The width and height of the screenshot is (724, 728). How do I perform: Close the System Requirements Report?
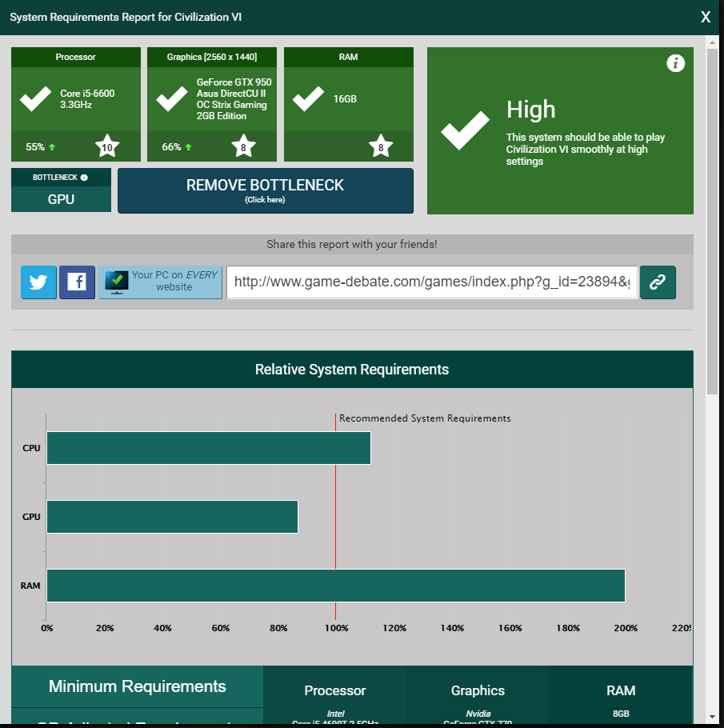click(x=706, y=17)
